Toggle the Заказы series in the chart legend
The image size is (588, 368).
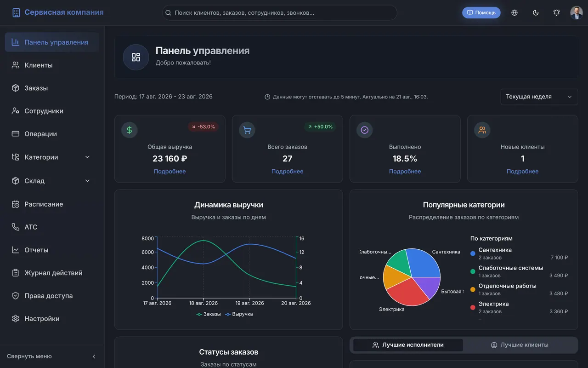click(209, 314)
